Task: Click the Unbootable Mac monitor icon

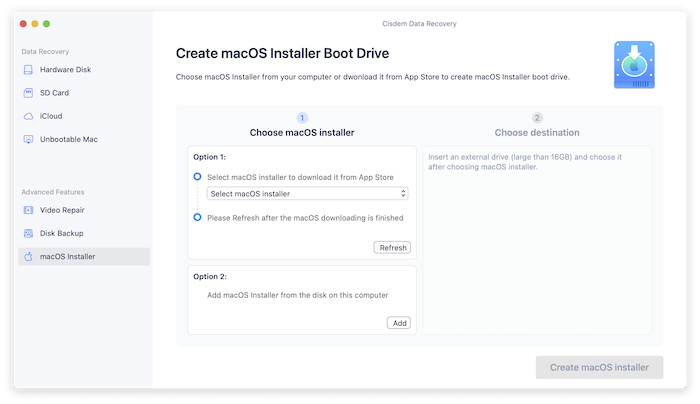Action: pyautogui.click(x=28, y=139)
